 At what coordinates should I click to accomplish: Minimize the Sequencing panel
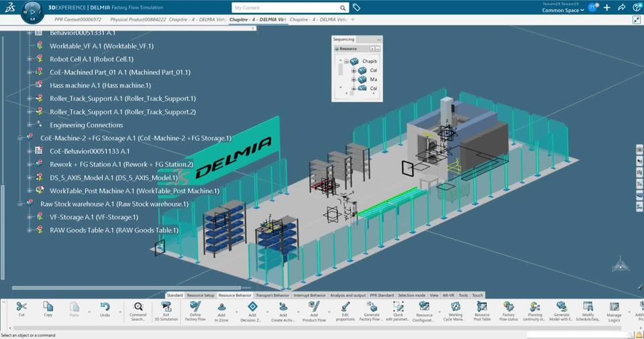click(378, 40)
